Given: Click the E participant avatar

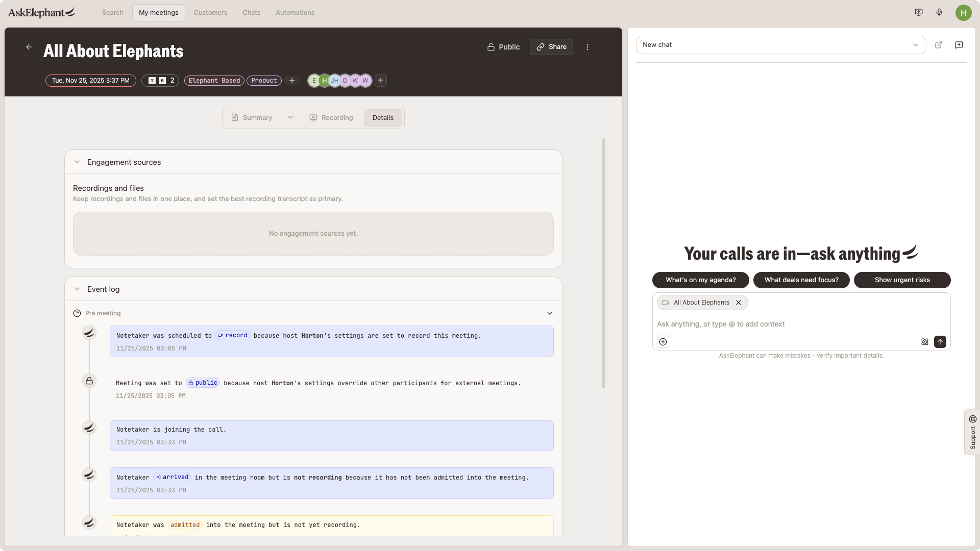Looking at the screenshot, I should (313, 81).
